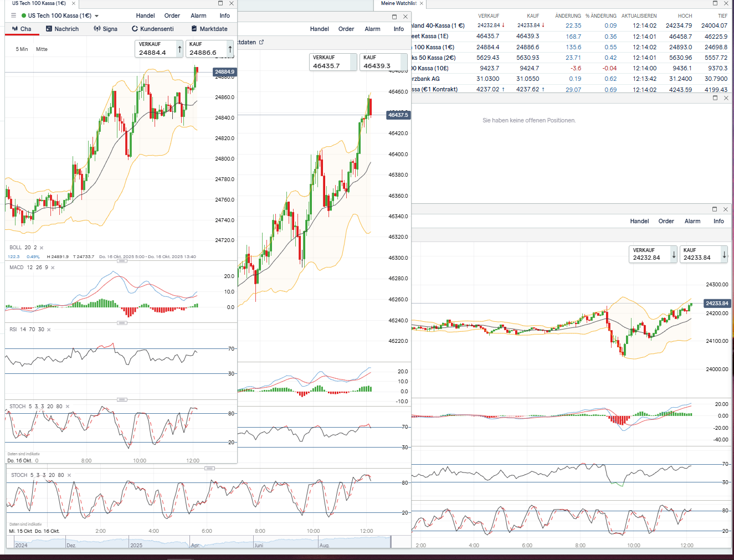Open the 5 Min timeframe selector
Screen dimensions: 734x560
(x=22, y=49)
